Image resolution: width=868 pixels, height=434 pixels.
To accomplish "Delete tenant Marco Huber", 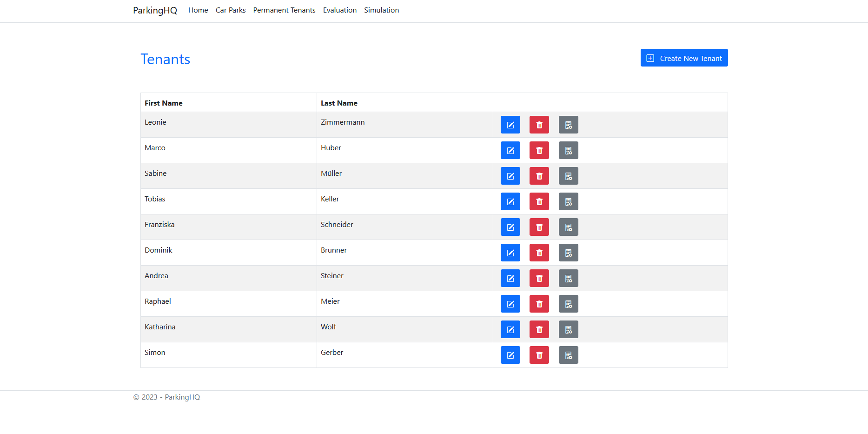I will [x=539, y=150].
